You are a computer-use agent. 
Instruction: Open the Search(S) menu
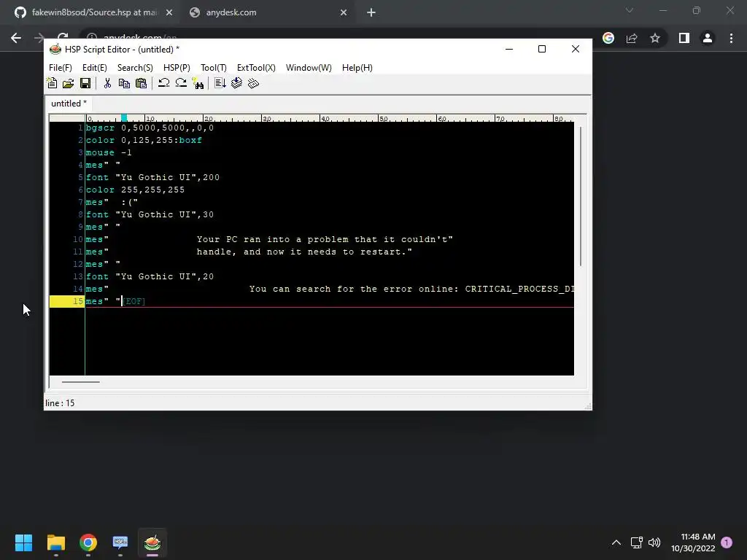[135, 68]
